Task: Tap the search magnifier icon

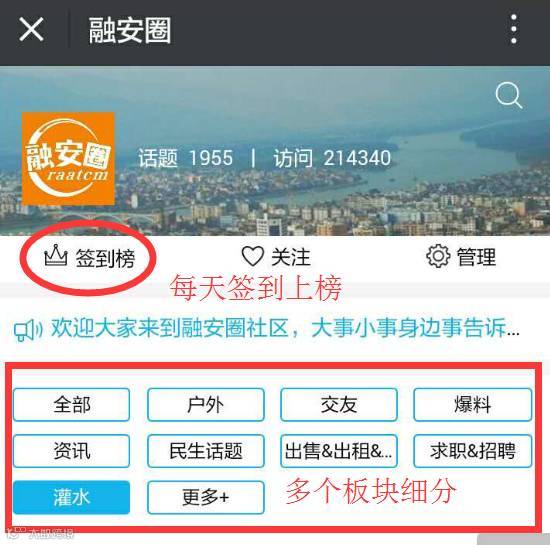Action: click(x=509, y=95)
